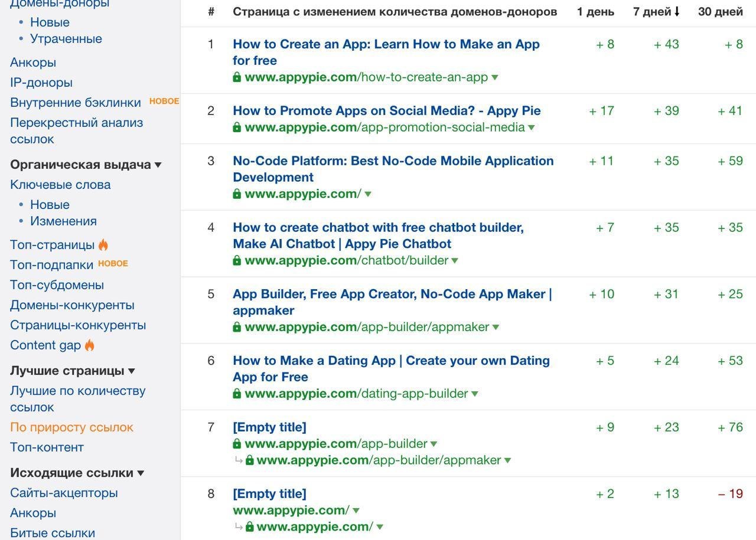Image resolution: width=756 pixels, height=540 pixels.
Task: Click +17 value in row 2
Action: [601, 110]
